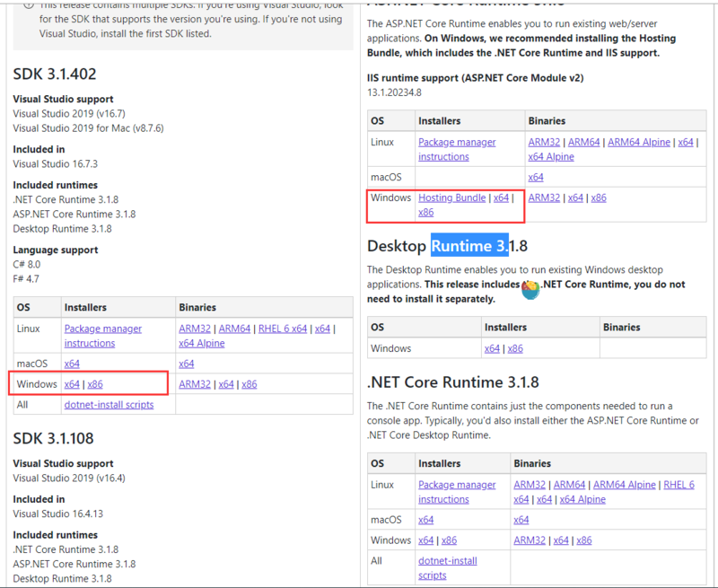
Task: Click the C# 8.0 language support text
Action: [x=27, y=265]
